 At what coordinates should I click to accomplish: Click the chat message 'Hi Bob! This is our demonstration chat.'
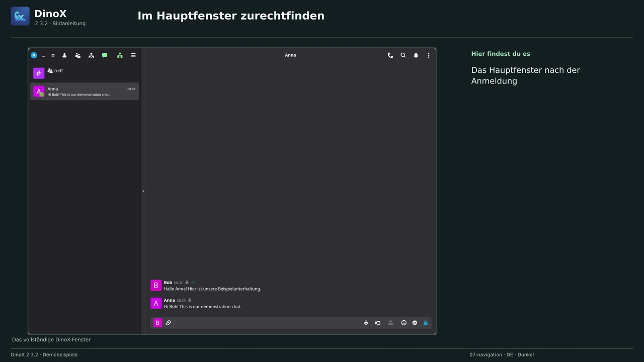pos(203,307)
